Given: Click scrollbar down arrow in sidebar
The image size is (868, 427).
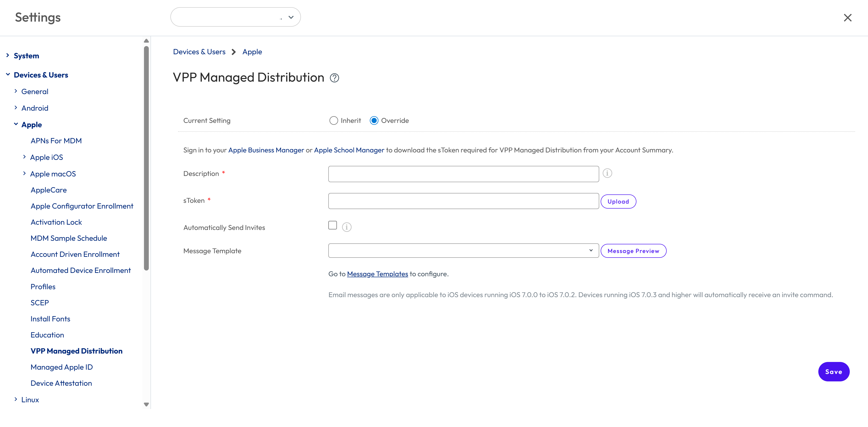Looking at the screenshot, I should (x=146, y=404).
